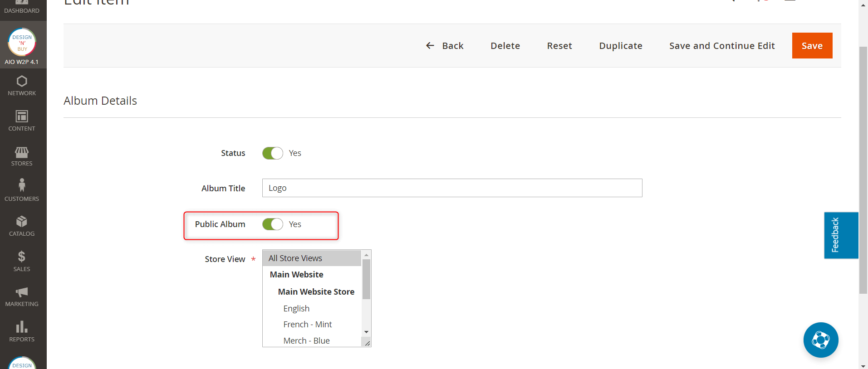
Task: Click Store View list scroll down arrow
Action: click(x=366, y=332)
